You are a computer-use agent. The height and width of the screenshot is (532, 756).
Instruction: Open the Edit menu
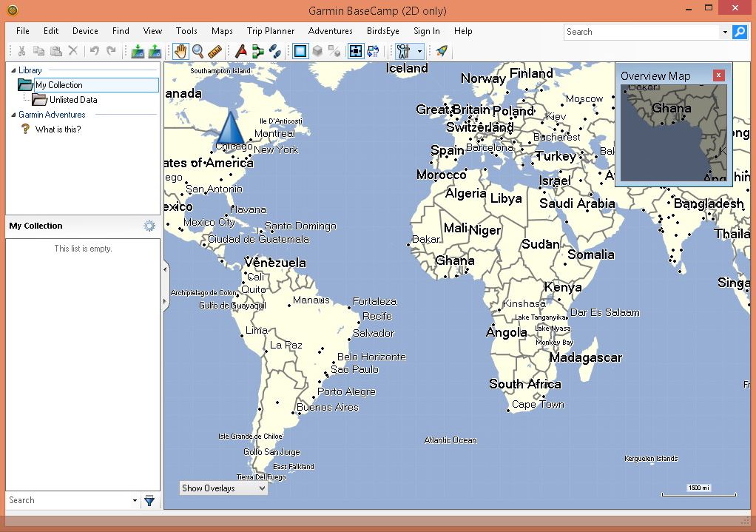(50, 31)
